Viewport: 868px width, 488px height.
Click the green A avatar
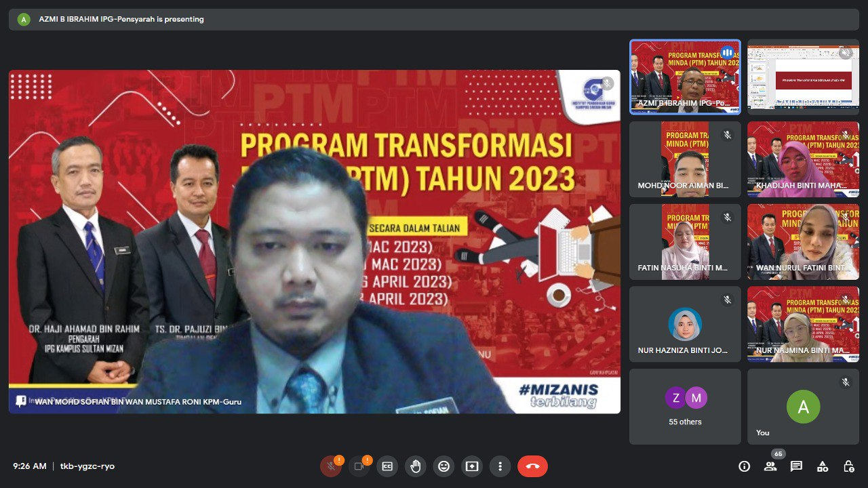pyautogui.click(x=803, y=407)
